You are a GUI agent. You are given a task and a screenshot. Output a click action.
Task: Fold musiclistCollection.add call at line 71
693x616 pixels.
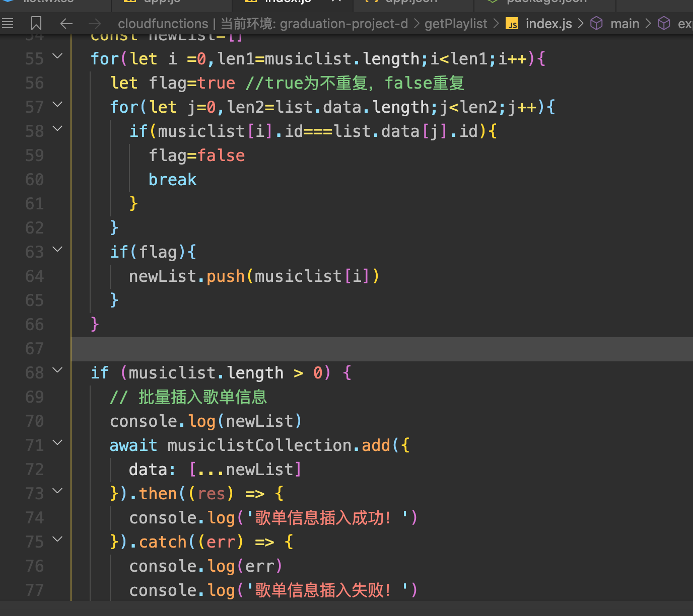(x=58, y=442)
